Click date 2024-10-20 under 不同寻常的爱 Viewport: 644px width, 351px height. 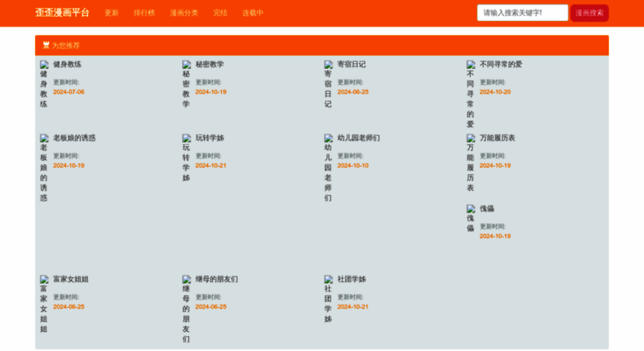click(x=495, y=91)
